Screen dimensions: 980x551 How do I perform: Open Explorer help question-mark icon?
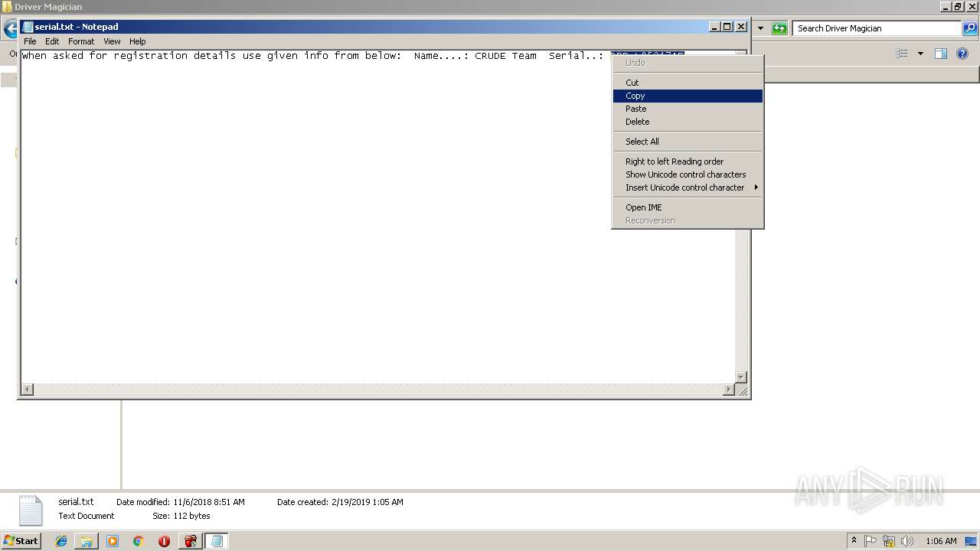pos(963,54)
